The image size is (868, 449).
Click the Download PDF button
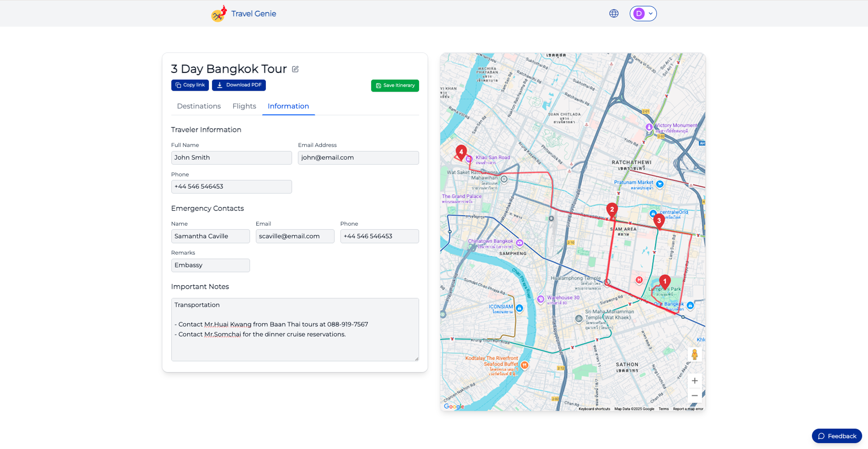pyautogui.click(x=239, y=85)
